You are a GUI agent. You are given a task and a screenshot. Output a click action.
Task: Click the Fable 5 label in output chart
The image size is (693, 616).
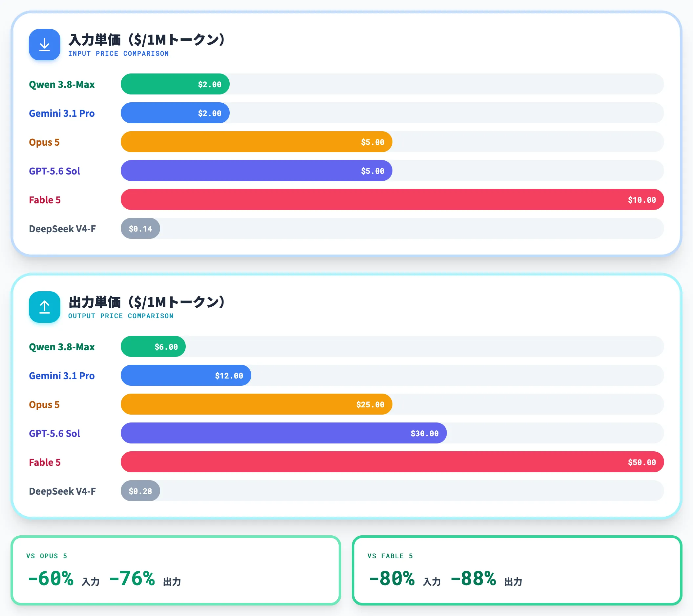coord(45,462)
